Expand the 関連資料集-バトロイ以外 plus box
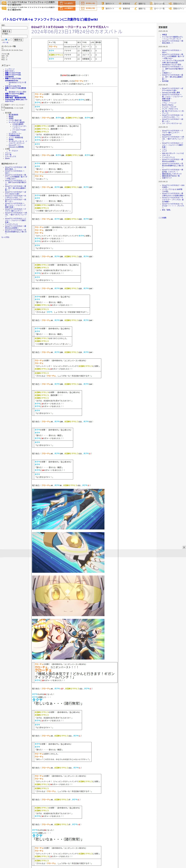This screenshot has height=868, width=186. 3,108
